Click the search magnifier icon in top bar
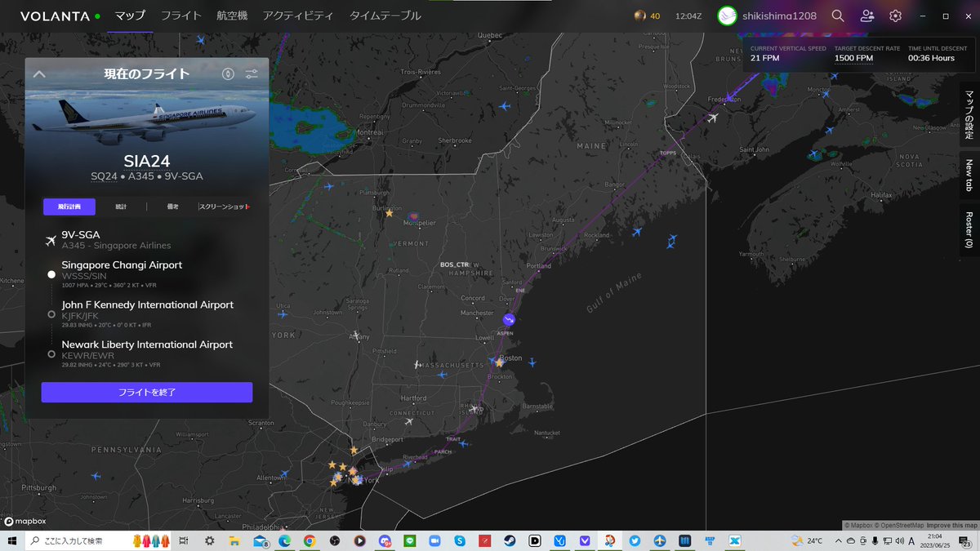This screenshot has height=551, width=980. coord(838,16)
